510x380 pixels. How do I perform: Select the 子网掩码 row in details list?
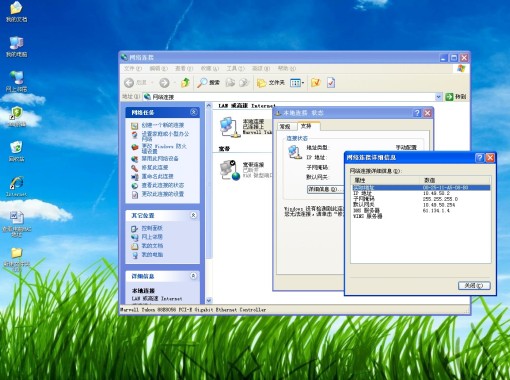tap(421, 199)
